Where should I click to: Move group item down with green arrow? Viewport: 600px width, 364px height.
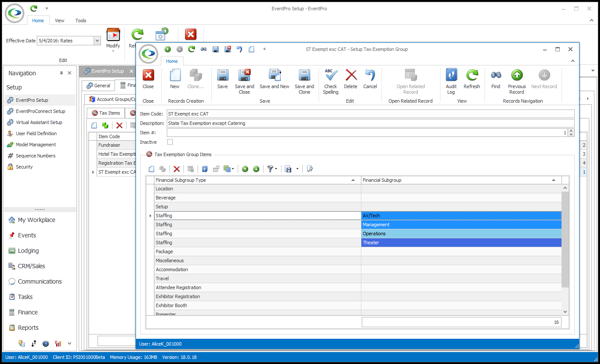tap(256, 169)
